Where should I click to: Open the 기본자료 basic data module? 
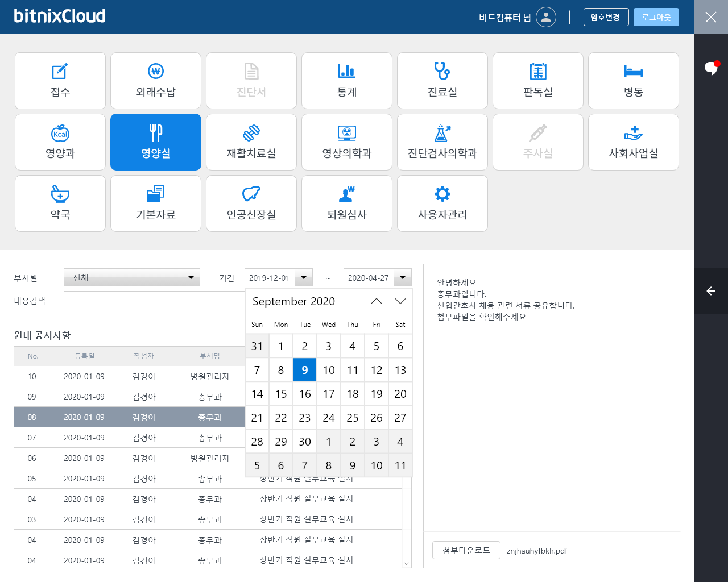(156, 203)
